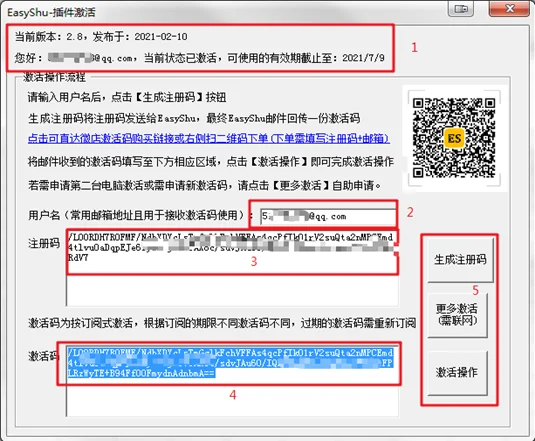Follow the 微店激活码购买链接 hyperlink
The height and width of the screenshot is (441, 535).
click(208, 138)
